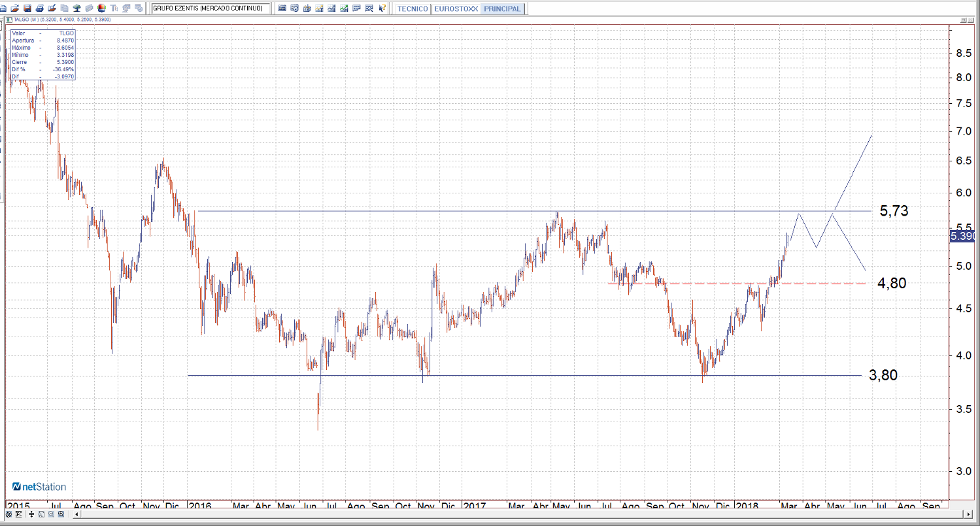Click the 2017 label on time axis
Image resolution: width=980 pixels, height=526 pixels.
(x=473, y=506)
